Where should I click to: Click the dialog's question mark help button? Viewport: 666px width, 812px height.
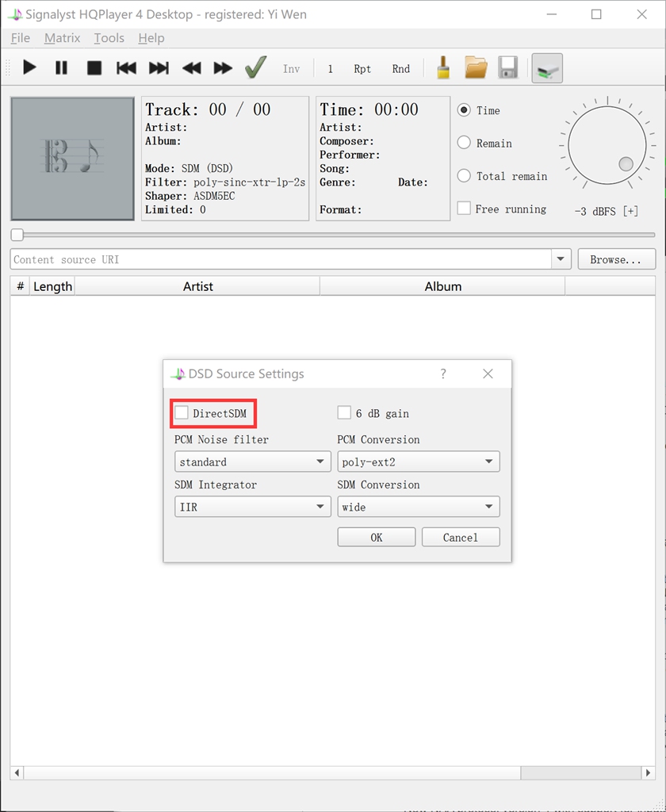pos(442,373)
